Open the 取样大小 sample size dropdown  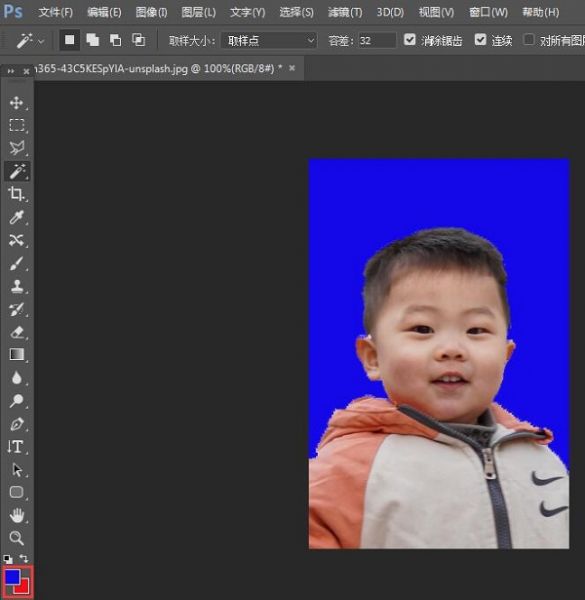269,40
